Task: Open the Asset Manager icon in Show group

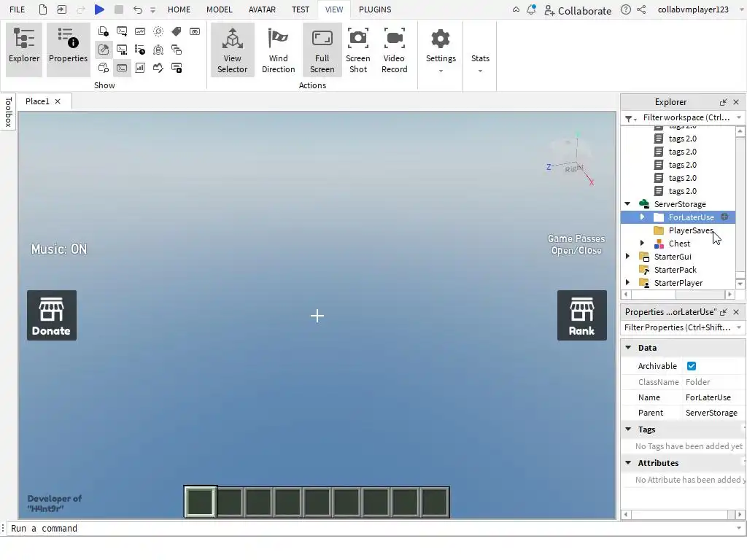Action: (104, 31)
